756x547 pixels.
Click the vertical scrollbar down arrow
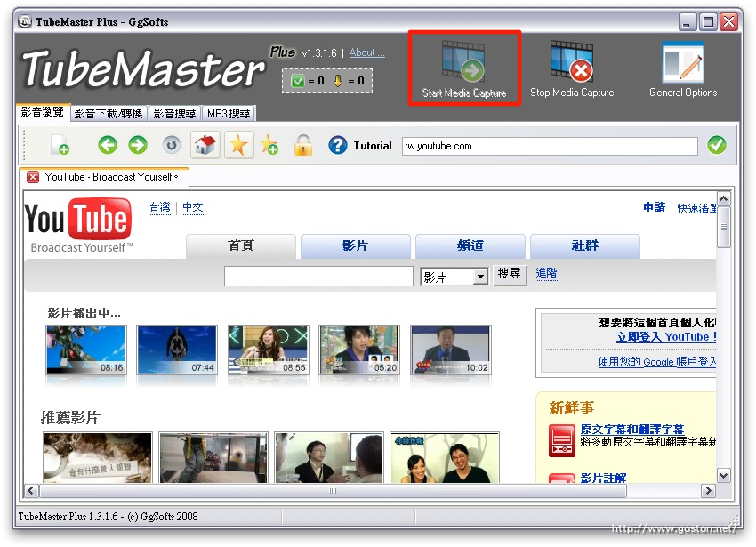pyautogui.click(x=723, y=476)
